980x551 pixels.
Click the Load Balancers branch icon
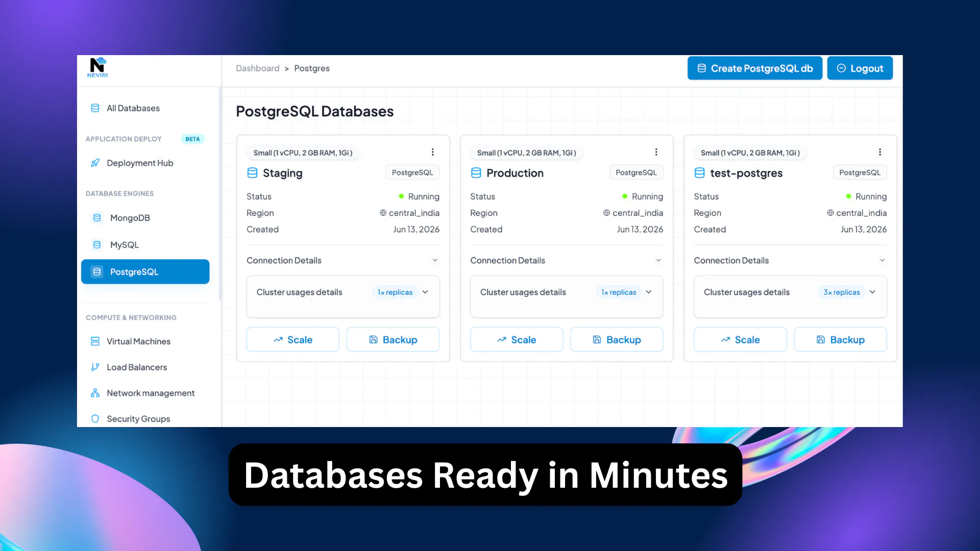(95, 367)
